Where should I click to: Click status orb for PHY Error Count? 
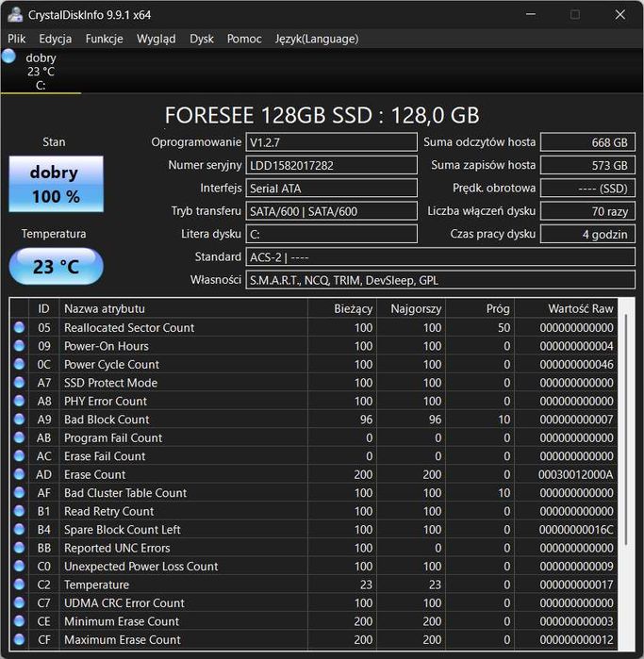(x=20, y=401)
